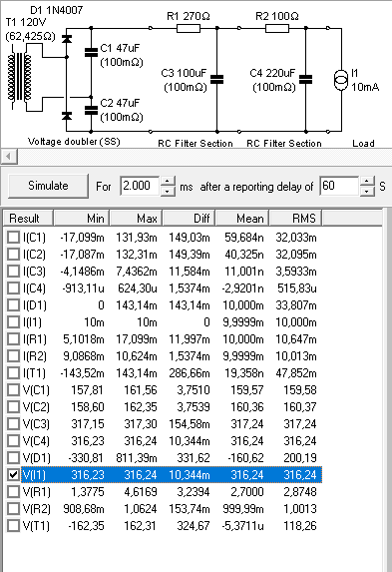This screenshot has width=392, height=572.
Task: Click the 'R2 100Ω' component label
Action: tap(277, 16)
